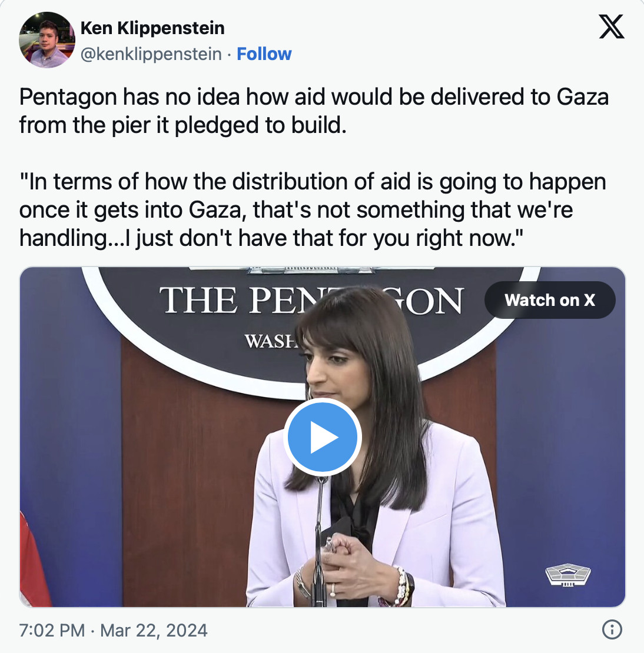Follow Ken Klippenstein

(264, 54)
